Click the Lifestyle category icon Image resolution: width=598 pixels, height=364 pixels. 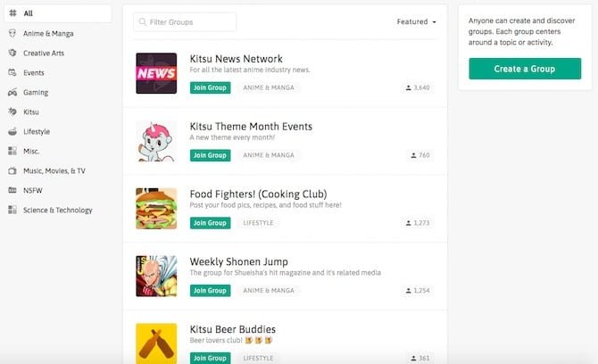click(12, 132)
